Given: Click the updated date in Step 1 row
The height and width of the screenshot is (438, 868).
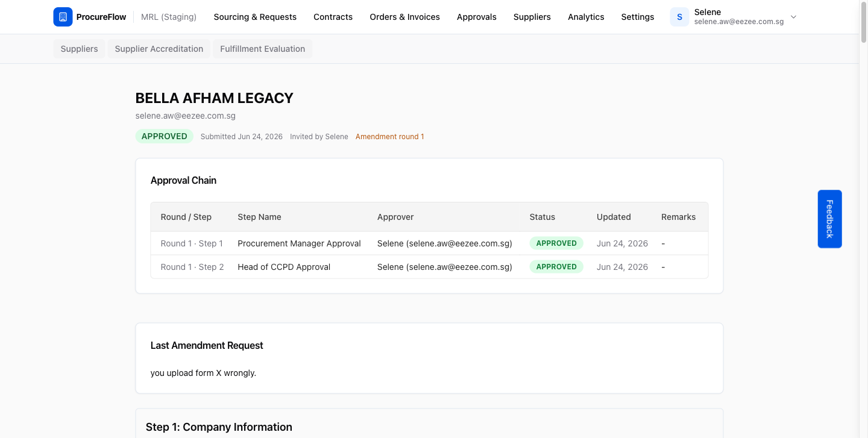Looking at the screenshot, I should 622,243.
